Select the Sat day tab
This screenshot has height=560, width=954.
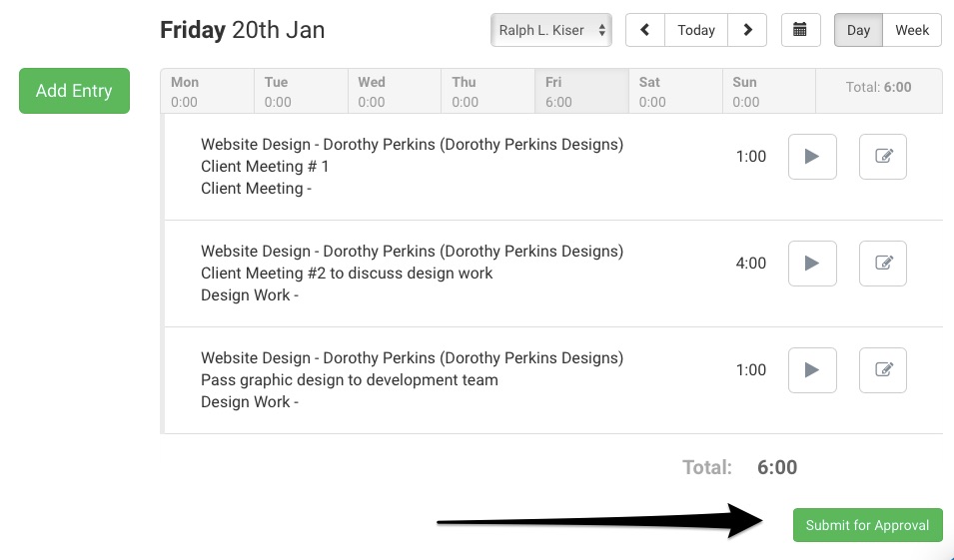[674, 91]
